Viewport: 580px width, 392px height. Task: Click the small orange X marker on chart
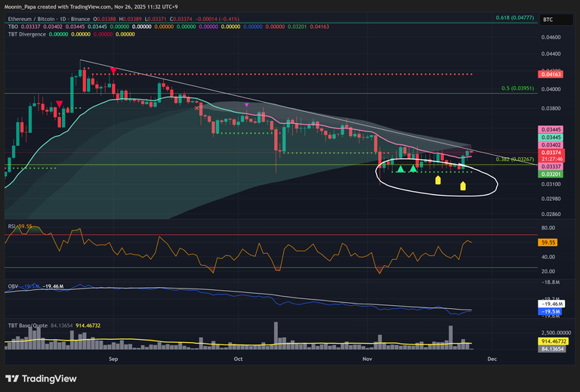198,108
